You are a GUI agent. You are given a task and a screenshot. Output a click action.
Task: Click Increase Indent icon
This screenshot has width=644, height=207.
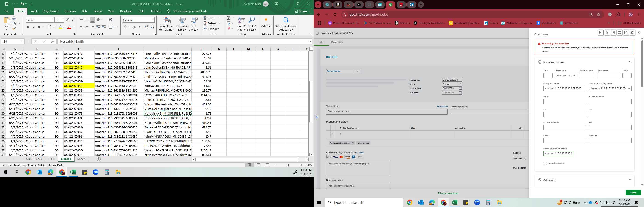click(104, 27)
